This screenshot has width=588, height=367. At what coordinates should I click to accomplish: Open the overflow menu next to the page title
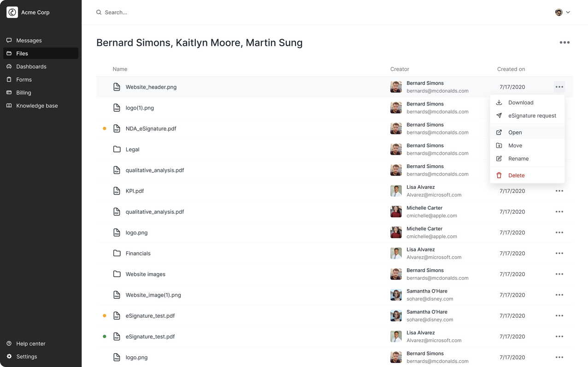(564, 42)
